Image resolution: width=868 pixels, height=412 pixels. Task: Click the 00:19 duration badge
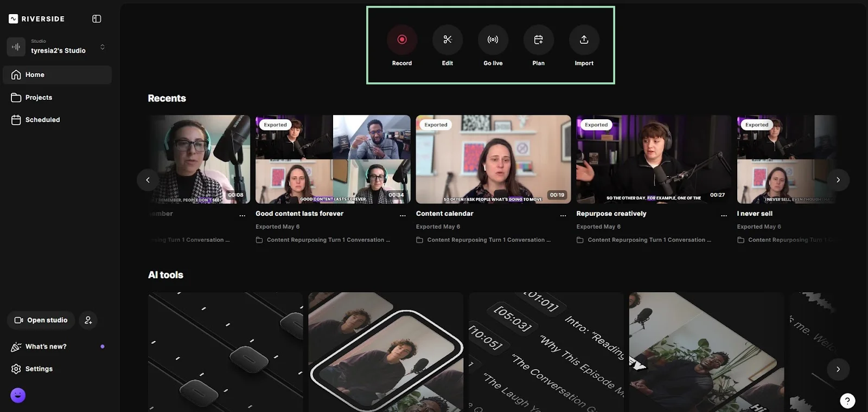(x=557, y=195)
